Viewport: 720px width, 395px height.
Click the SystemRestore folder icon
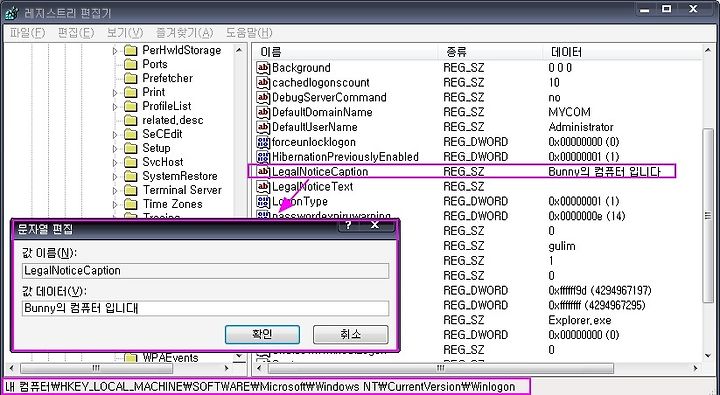131,176
